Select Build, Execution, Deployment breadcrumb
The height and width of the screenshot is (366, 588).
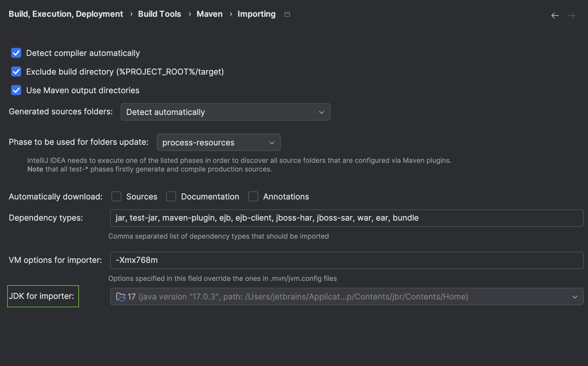point(65,14)
